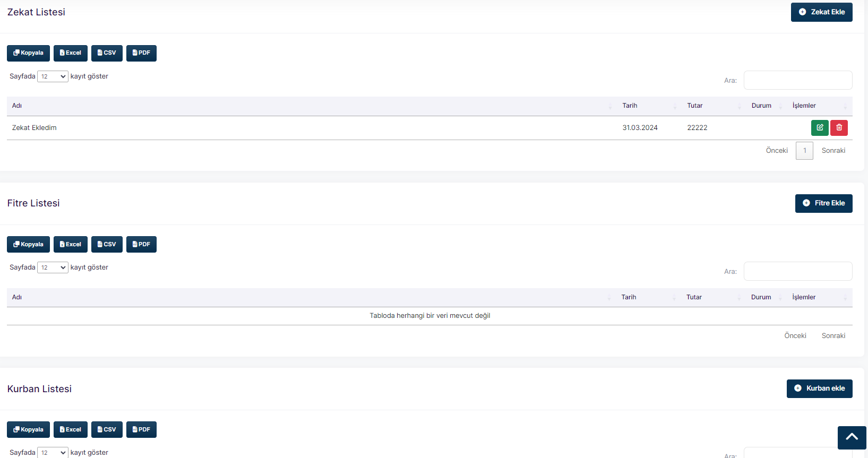Open the Kurban page size dropdown
868x458 pixels.
(53, 453)
